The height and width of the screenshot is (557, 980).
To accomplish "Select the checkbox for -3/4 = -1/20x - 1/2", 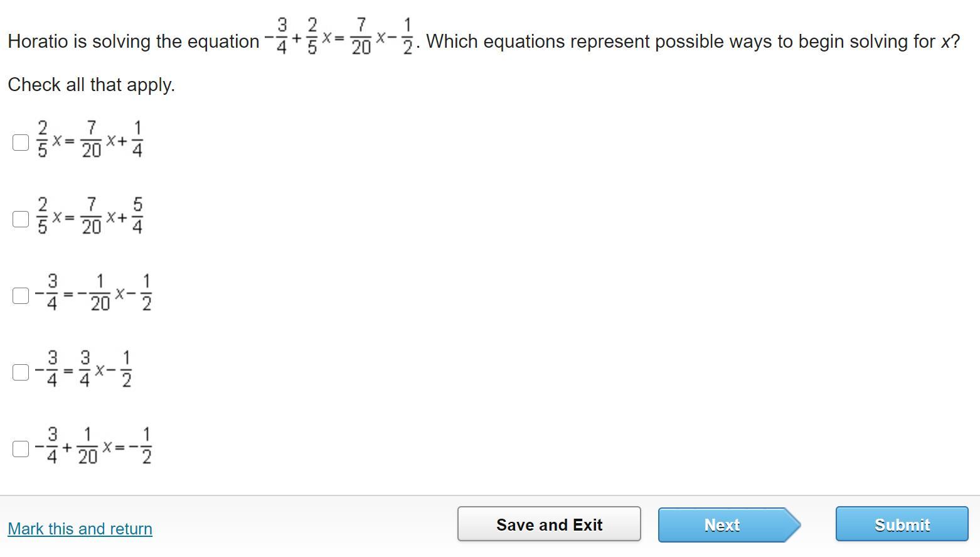I will pyautogui.click(x=21, y=296).
